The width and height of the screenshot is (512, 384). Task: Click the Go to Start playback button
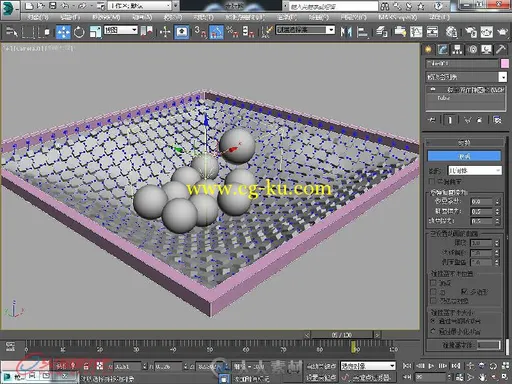pyautogui.click(x=407, y=366)
